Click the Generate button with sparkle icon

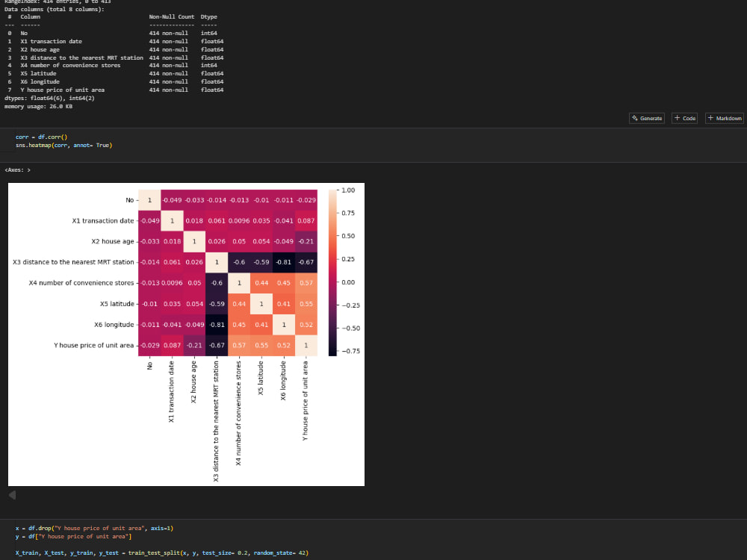[x=646, y=118]
